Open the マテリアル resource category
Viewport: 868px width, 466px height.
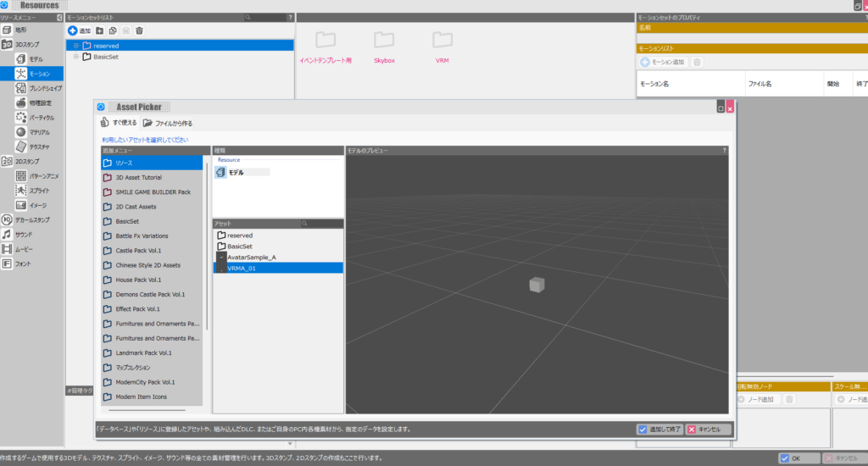click(39, 132)
